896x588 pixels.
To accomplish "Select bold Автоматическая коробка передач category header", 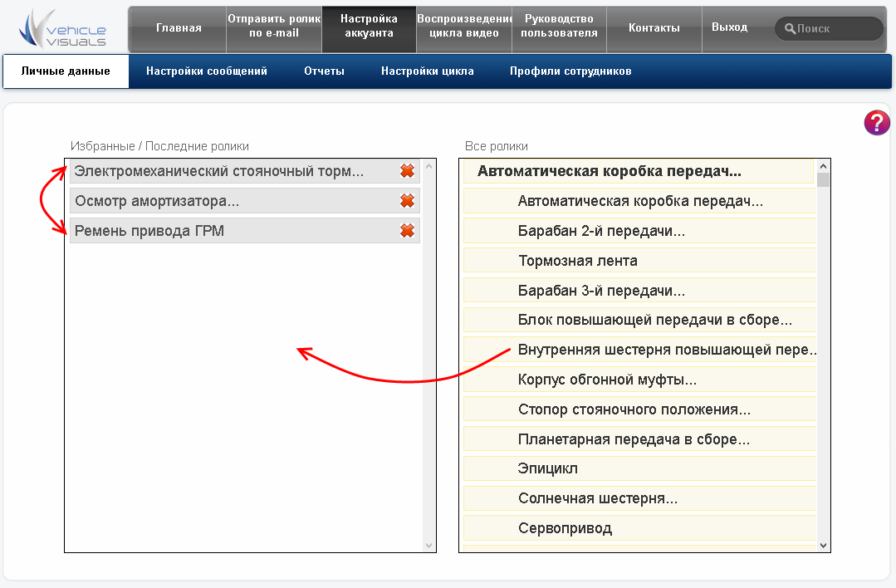I will [639, 171].
